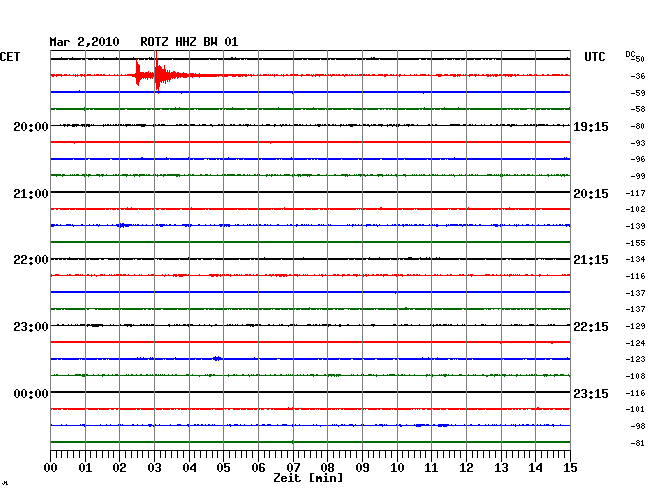Click minute tick label "11" on time axis

click(431, 468)
